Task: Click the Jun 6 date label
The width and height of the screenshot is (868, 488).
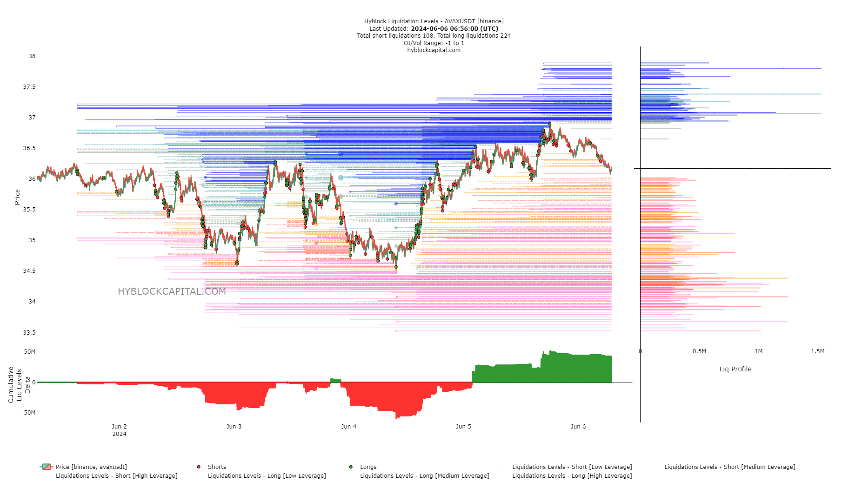Action: tap(578, 426)
